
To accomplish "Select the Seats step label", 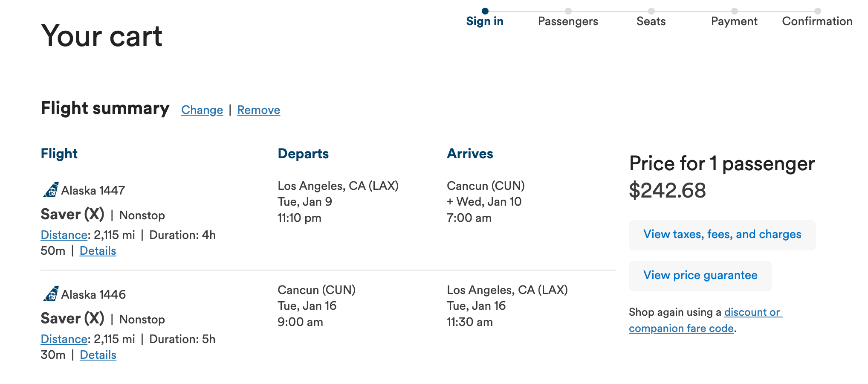I will pyautogui.click(x=651, y=21).
